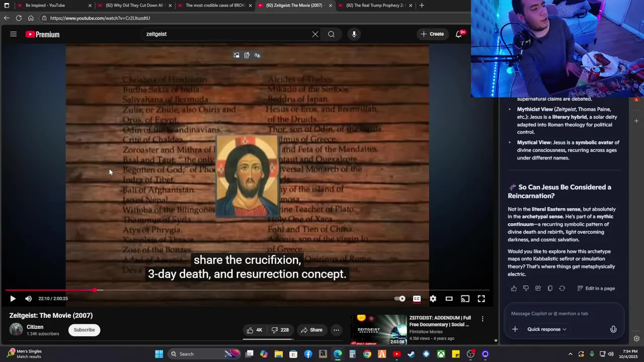Open the Edge sidebar settings gear
Viewport: 644px width, 362px height.
(x=636, y=339)
